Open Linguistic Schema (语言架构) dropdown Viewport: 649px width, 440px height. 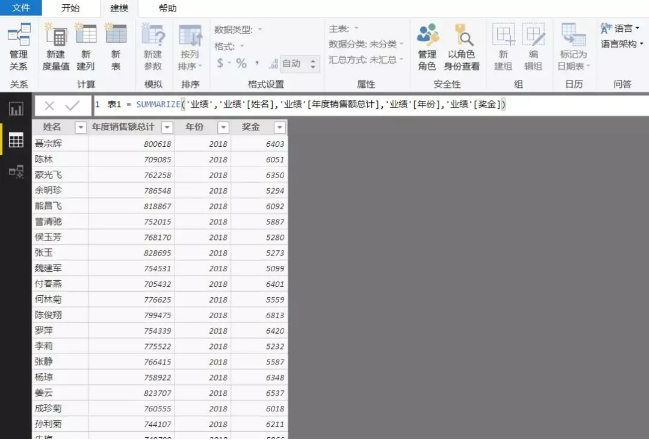click(622, 44)
